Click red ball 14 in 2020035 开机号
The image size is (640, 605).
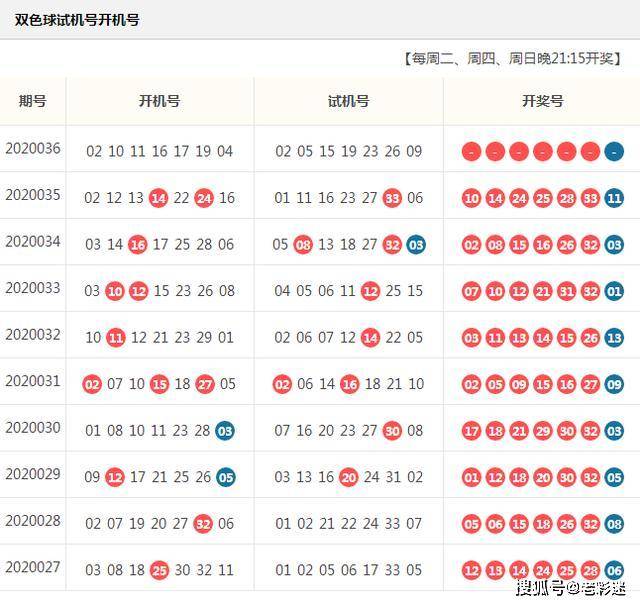[x=158, y=198]
